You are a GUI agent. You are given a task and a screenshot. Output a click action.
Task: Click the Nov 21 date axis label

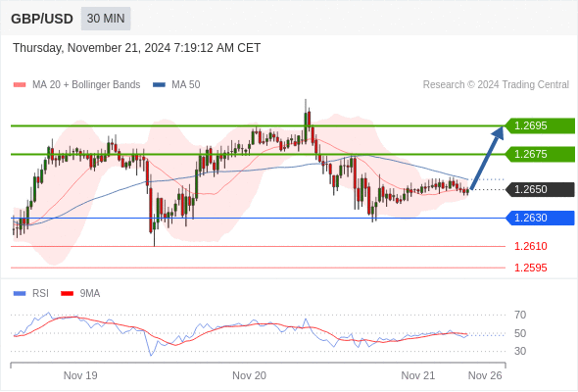point(418,375)
